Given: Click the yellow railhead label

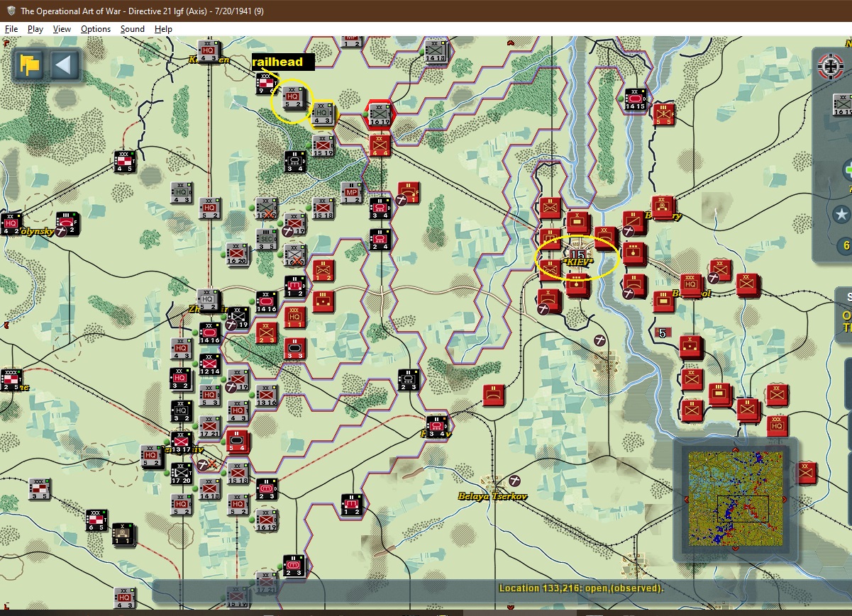Looking at the screenshot, I should click(283, 62).
